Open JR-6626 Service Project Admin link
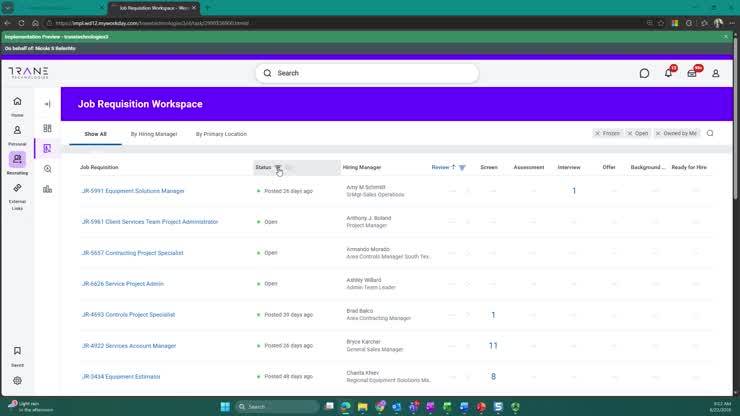The image size is (740, 416). [123, 284]
